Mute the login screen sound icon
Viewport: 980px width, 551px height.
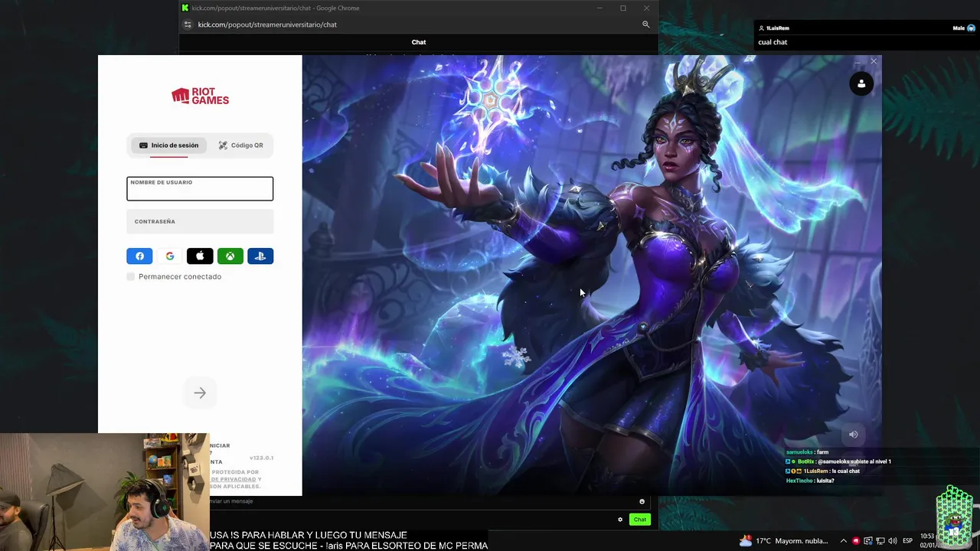pyautogui.click(x=853, y=435)
